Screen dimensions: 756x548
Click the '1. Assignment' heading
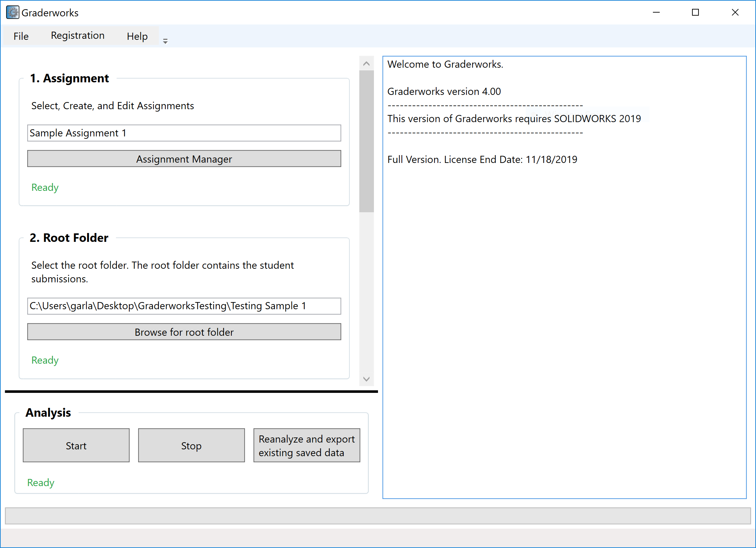tap(69, 78)
